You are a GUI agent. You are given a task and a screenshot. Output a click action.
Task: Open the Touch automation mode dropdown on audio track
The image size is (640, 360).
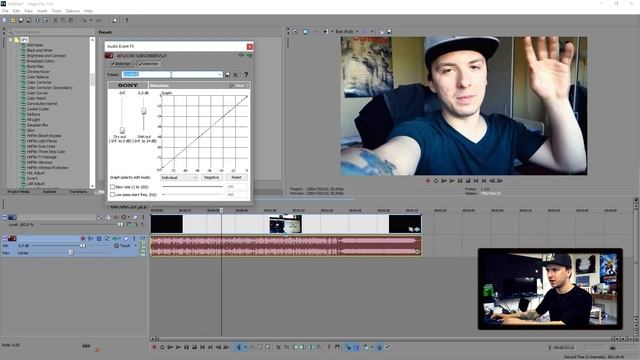pos(136,246)
